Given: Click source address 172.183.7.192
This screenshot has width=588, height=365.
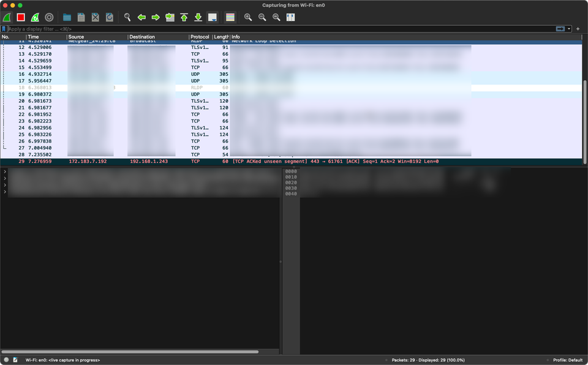Looking at the screenshot, I should tap(88, 161).
